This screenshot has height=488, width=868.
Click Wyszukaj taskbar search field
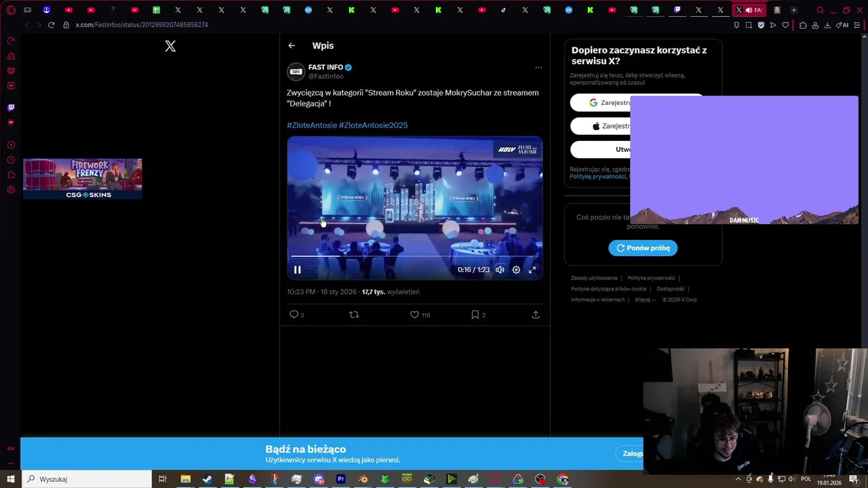86,479
